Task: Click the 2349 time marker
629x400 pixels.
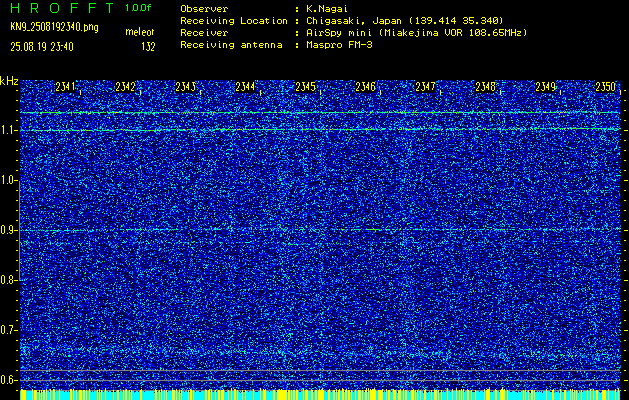Action: click(x=546, y=87)
